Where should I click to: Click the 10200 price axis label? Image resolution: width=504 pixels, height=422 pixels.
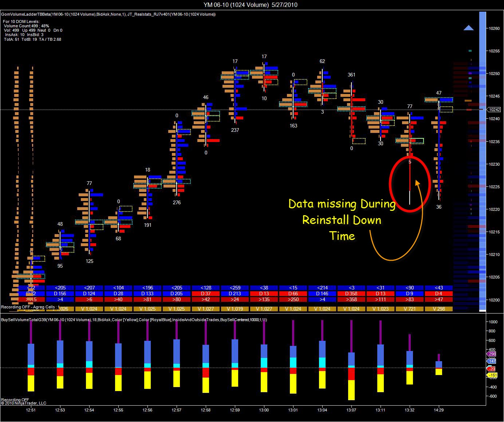tap(494, 300)
